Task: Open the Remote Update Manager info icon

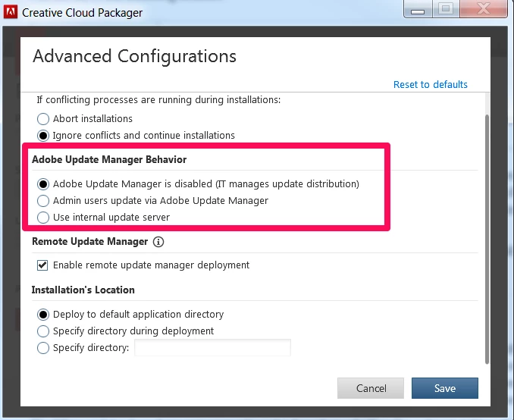Action: [x=158, y=242]
